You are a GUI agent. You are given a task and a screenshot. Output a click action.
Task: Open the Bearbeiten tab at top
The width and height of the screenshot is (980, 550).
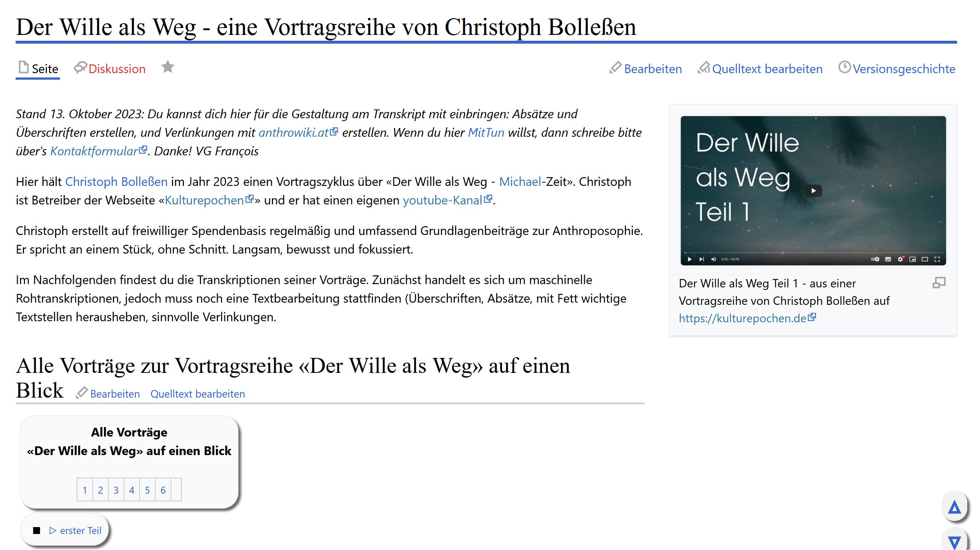652,69
